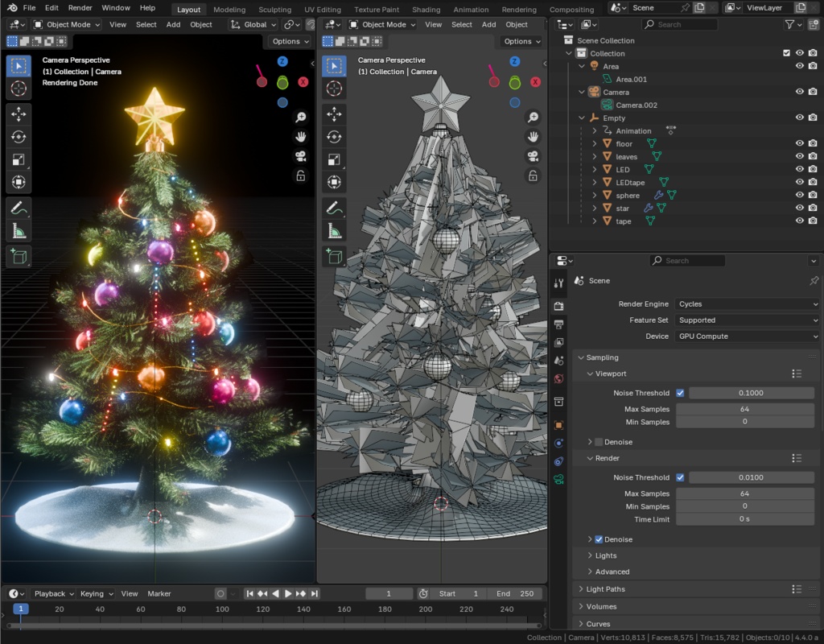Open the Render Engine dropdown
This screenshot has height=644, width=824.
pyautogui.click(x=746, y=304)
